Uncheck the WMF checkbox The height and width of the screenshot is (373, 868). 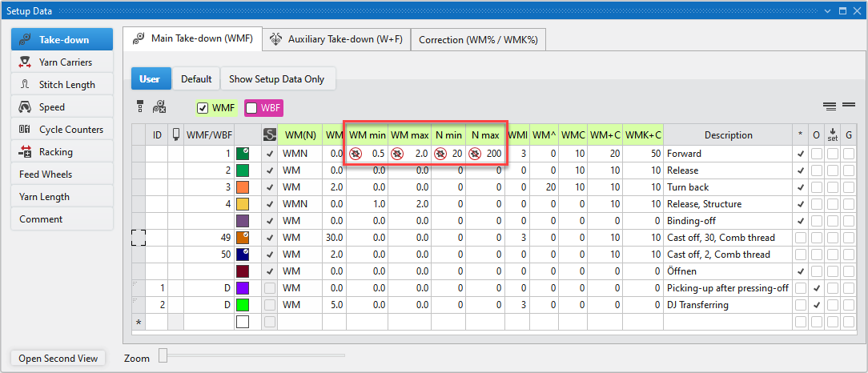click(x=203, y=107)
